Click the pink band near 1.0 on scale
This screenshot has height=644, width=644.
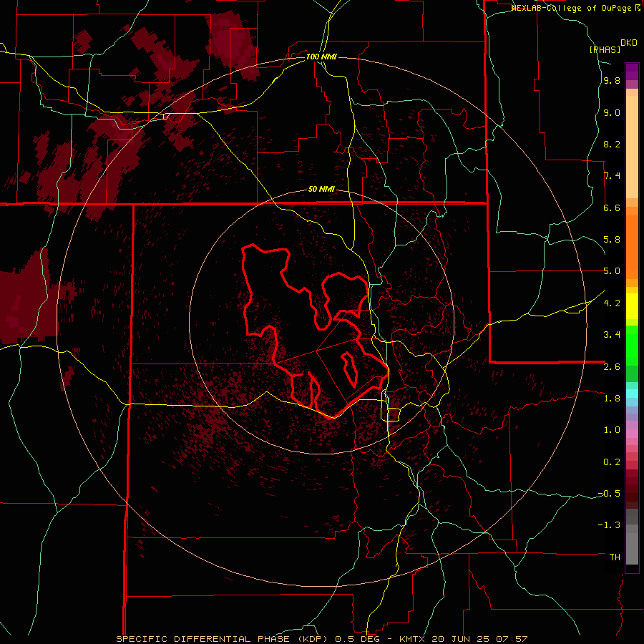click(x=632, y=433)
